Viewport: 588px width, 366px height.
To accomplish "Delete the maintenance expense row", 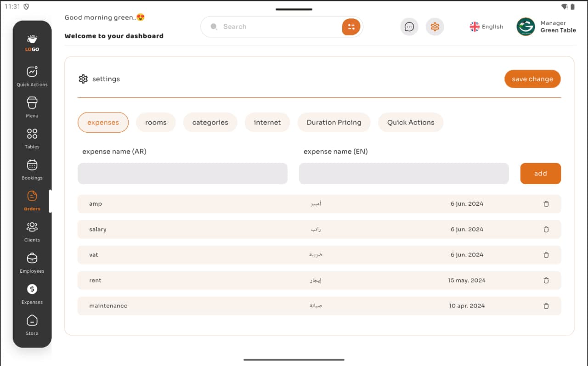I will [546, 306].
